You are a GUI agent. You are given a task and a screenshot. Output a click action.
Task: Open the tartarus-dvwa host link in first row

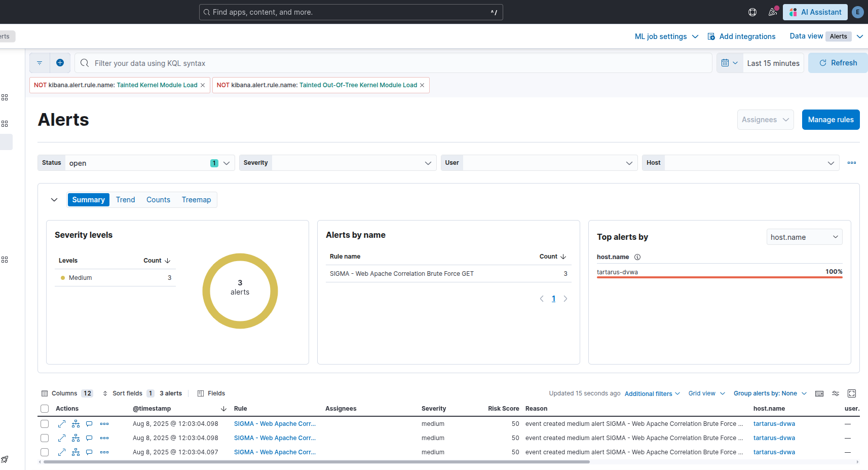tap(774, 424)
